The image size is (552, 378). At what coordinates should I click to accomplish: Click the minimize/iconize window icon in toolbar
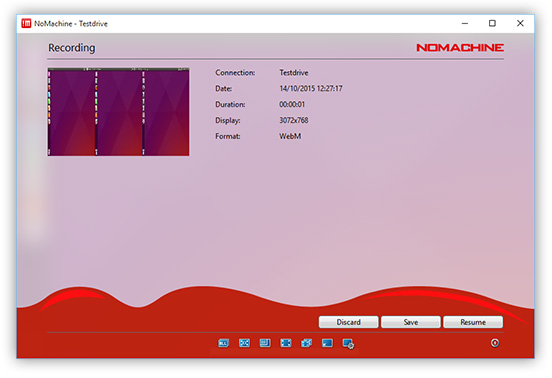pyautogui.click(x=327, y=343)
